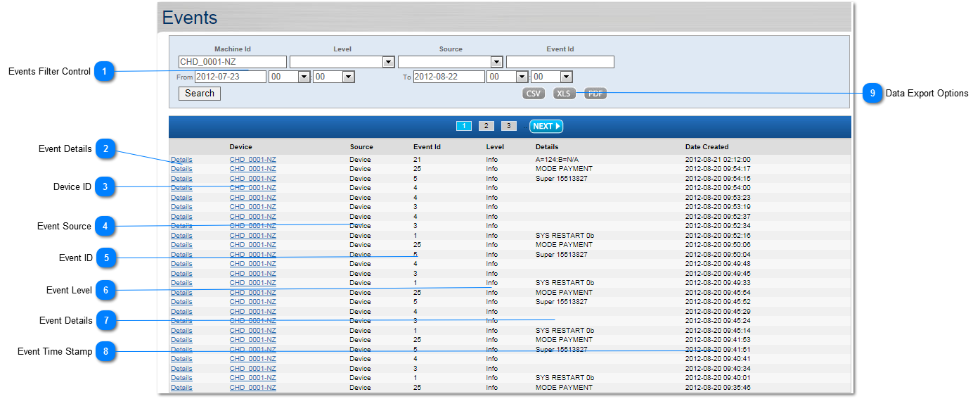Open the Level dropdown filter
The image size is (980, 399).
pos(388,62)
